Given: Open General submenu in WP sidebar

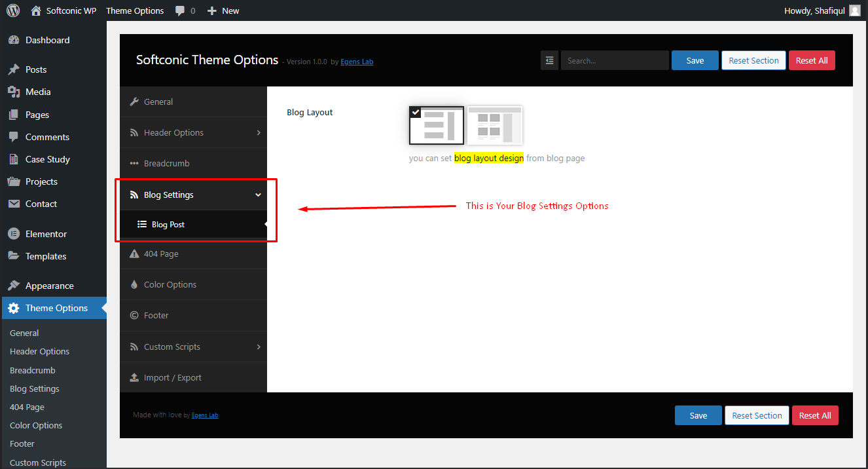Looking at the screenshot, I should (24, 333).
